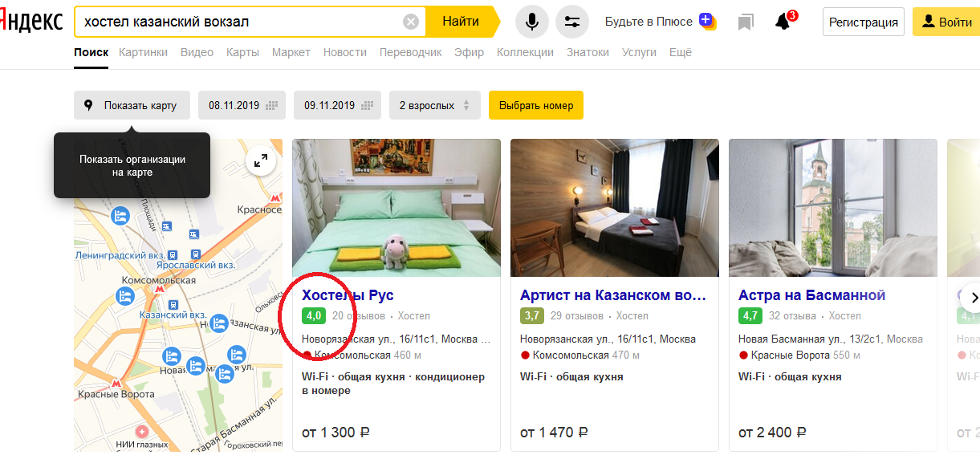Click the Комсомольская metro marker on the map

pyautogui.click(x=159, y=290)
